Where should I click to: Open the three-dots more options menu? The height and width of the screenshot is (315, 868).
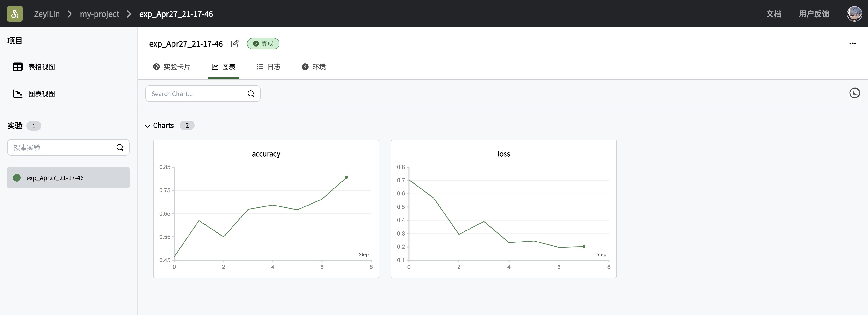(852, 43)
